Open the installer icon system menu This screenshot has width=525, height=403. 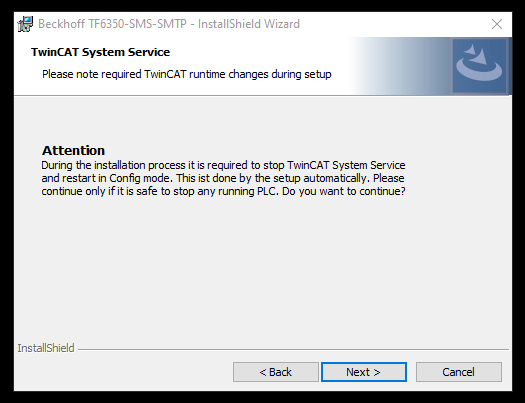tap(25, 24)
